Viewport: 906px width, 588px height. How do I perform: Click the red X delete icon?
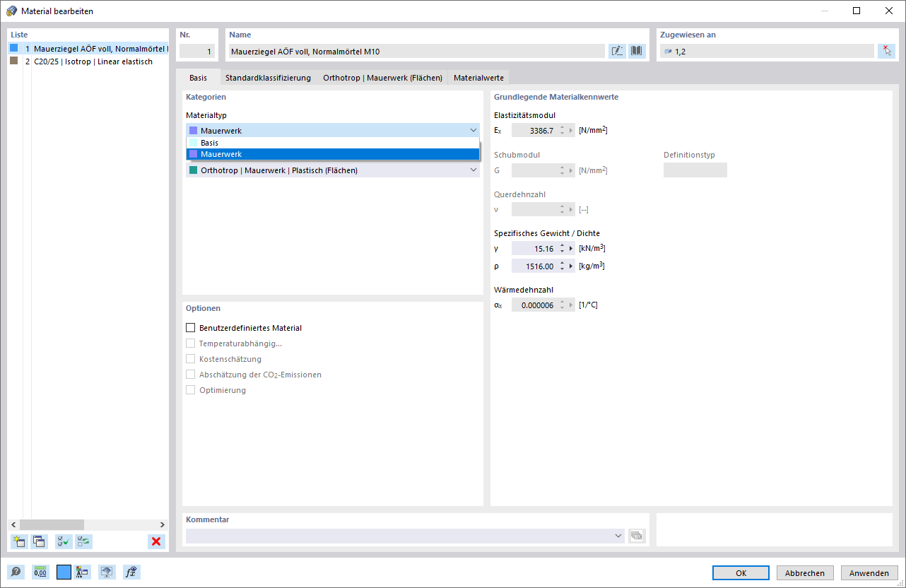(x=156, y=542)
